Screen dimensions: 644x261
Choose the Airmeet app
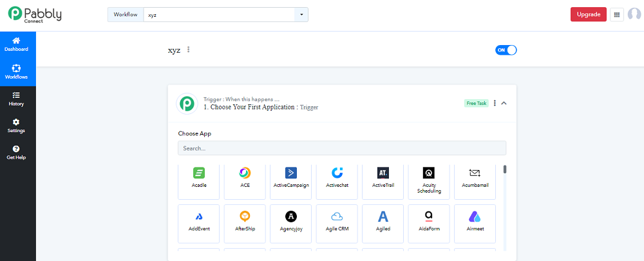475,223
